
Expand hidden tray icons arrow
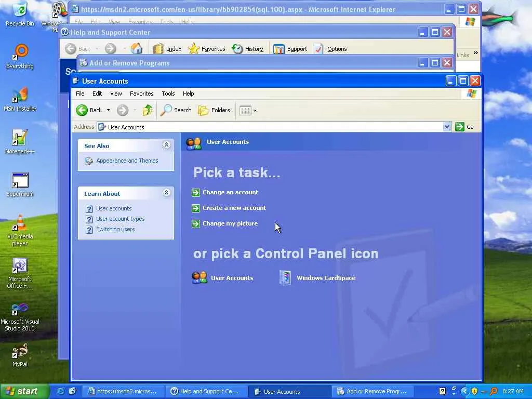(x=464, y=391)
